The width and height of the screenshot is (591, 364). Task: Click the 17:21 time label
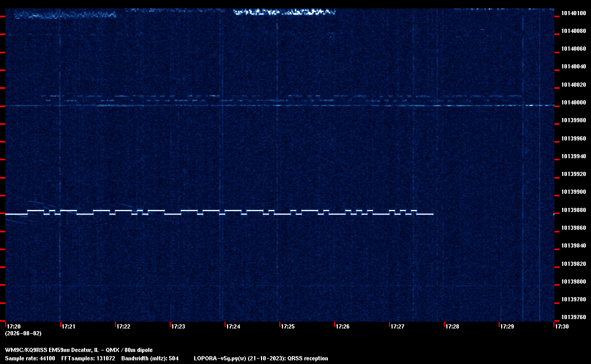(x=68, y=326)
